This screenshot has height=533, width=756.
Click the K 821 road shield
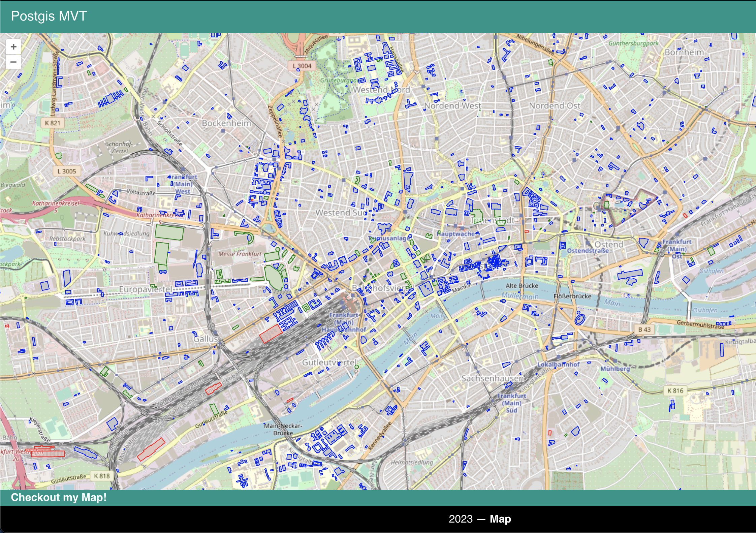pos(52,123)
